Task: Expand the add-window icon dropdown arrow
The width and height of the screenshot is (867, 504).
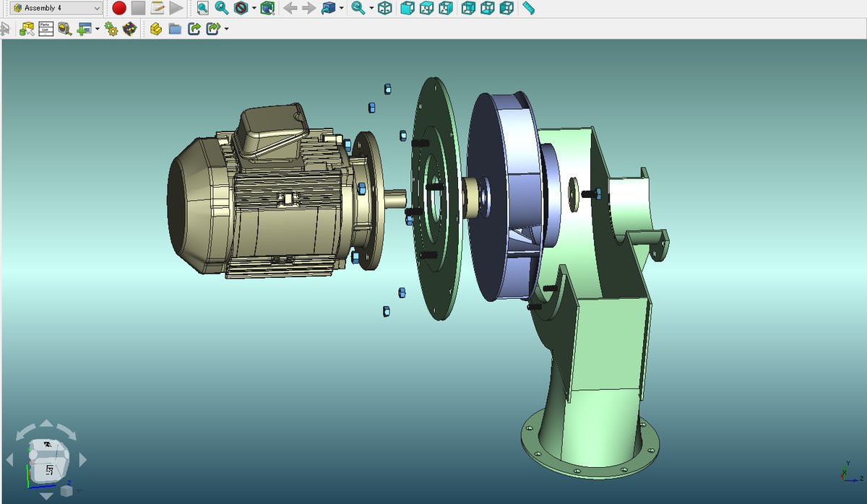Action: pyautogui.click(x=97, y=30)
